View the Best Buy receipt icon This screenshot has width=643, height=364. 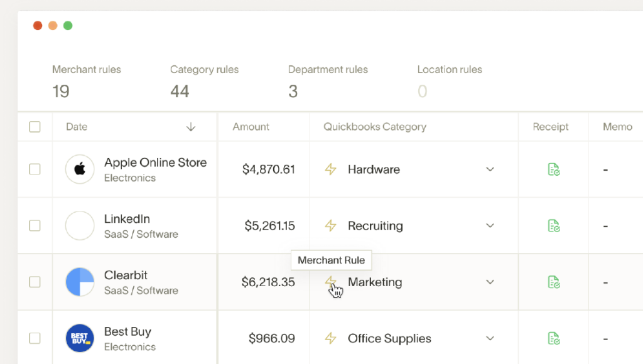(x=554, y=338)
